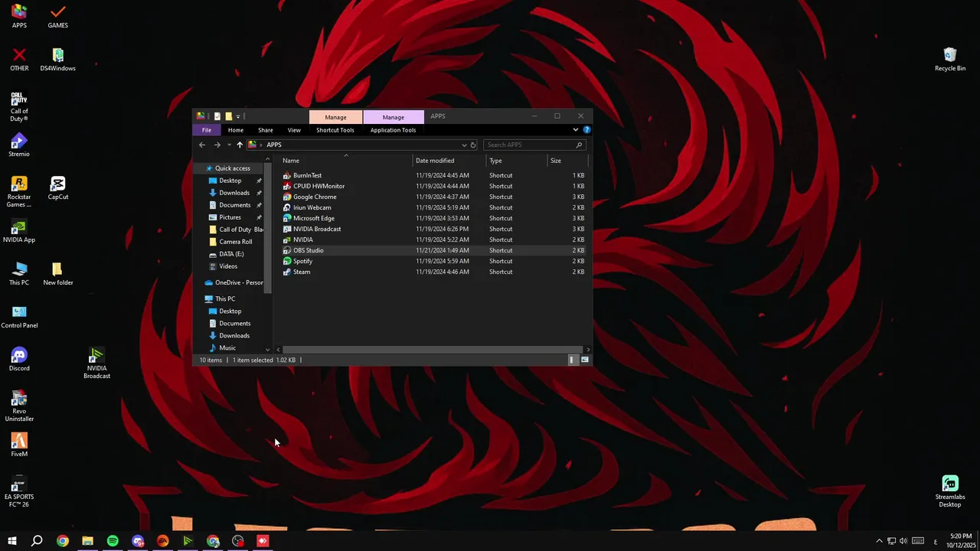This screenshot has height=551, width=980.
Task: Click the New folder quick access toolbar icon
Action: tap(228, 116)
